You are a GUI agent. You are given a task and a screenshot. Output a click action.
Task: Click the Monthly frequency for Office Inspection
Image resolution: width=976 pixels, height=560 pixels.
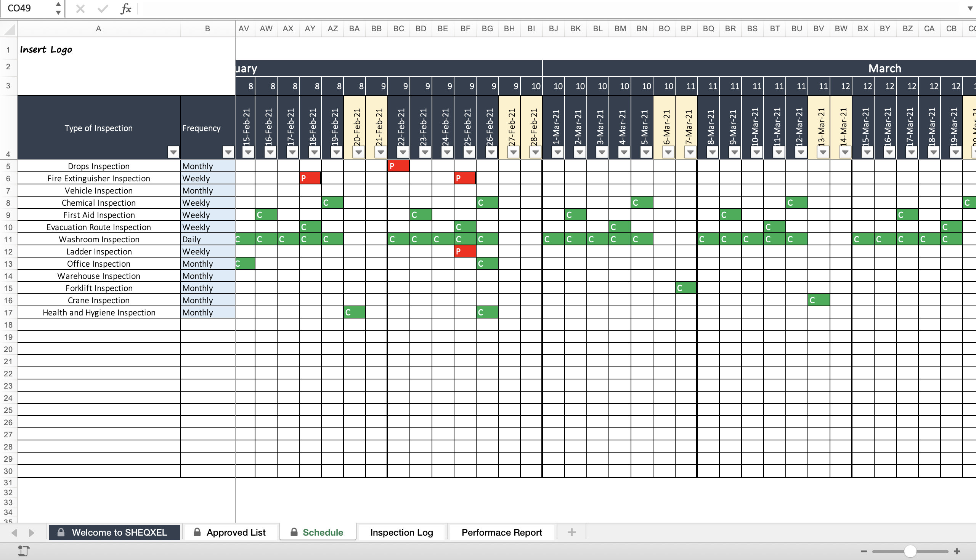(207, 264)
